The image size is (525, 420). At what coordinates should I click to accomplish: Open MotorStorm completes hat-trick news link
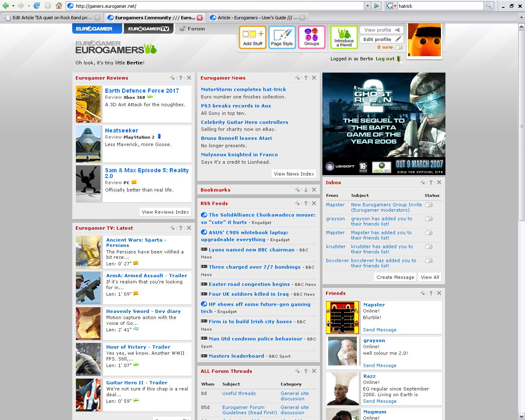click(244, 89)
